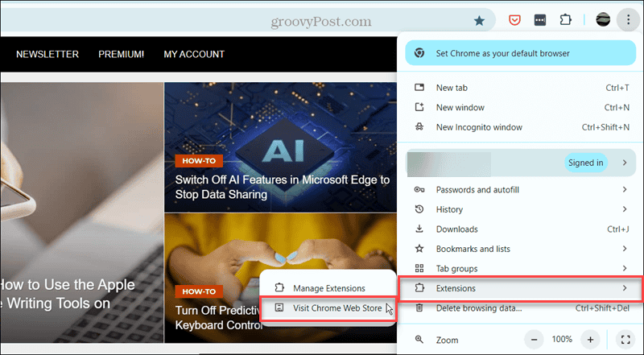Expand Extensions submenu arrow
This screenshot has width=644, height=355.
click(625, 288)
